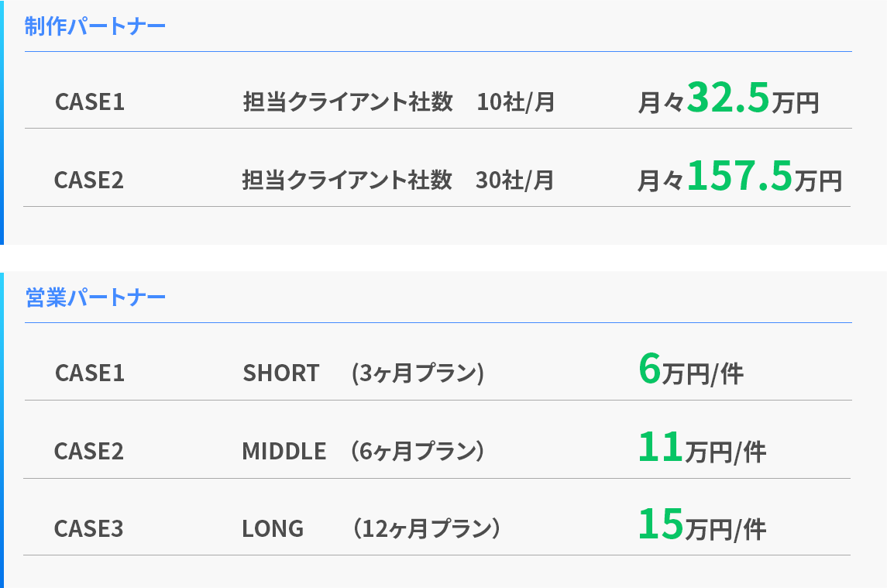Click the 月々157.5万円 price

tap(739, 177)
